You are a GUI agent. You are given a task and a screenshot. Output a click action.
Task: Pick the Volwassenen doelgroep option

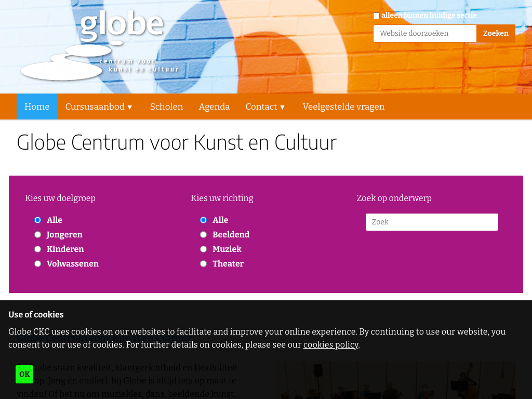coord(37,264)
